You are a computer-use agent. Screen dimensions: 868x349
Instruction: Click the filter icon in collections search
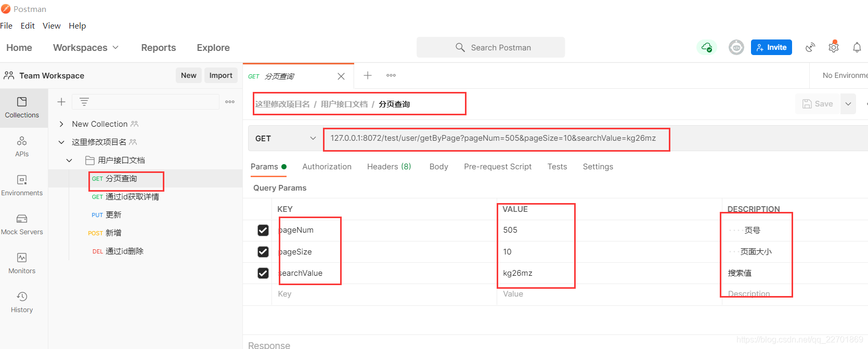point(84,102)
